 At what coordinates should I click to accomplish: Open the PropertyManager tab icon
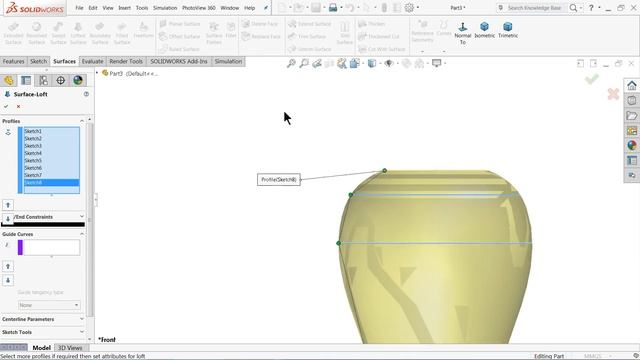click(26, 80)
